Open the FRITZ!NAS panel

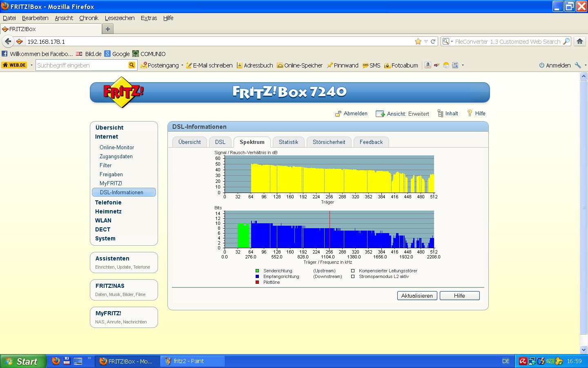pos(124,289)
